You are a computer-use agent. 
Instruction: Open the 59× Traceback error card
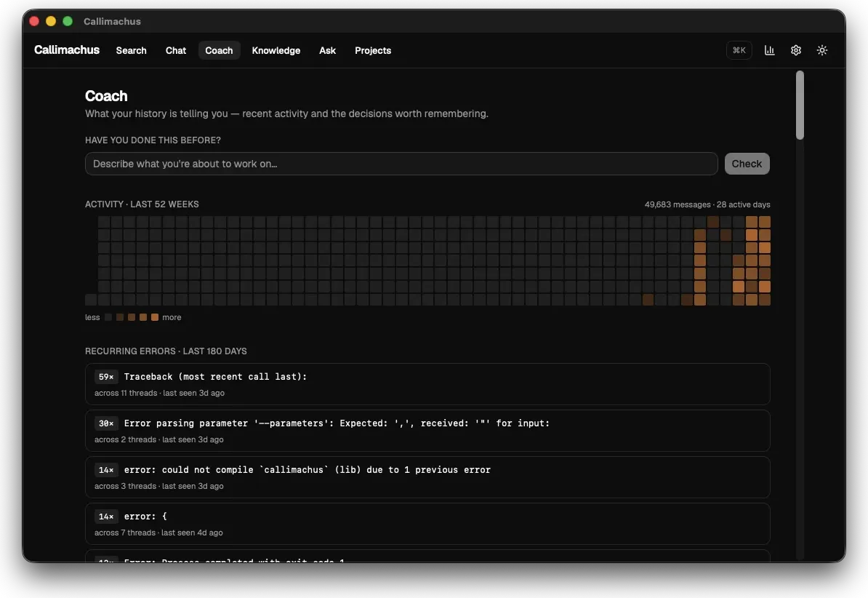pyautogui.click(x=427, y=384)
